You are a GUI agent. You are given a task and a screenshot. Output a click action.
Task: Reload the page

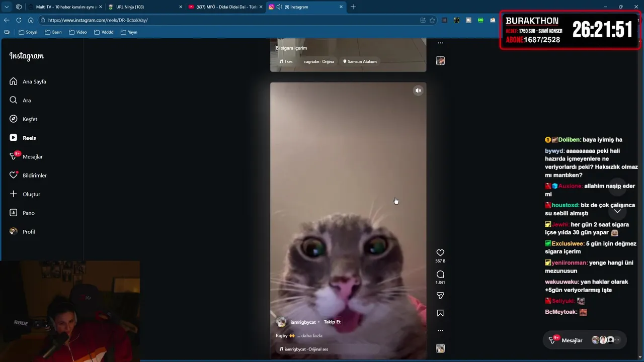coord(19,20)
